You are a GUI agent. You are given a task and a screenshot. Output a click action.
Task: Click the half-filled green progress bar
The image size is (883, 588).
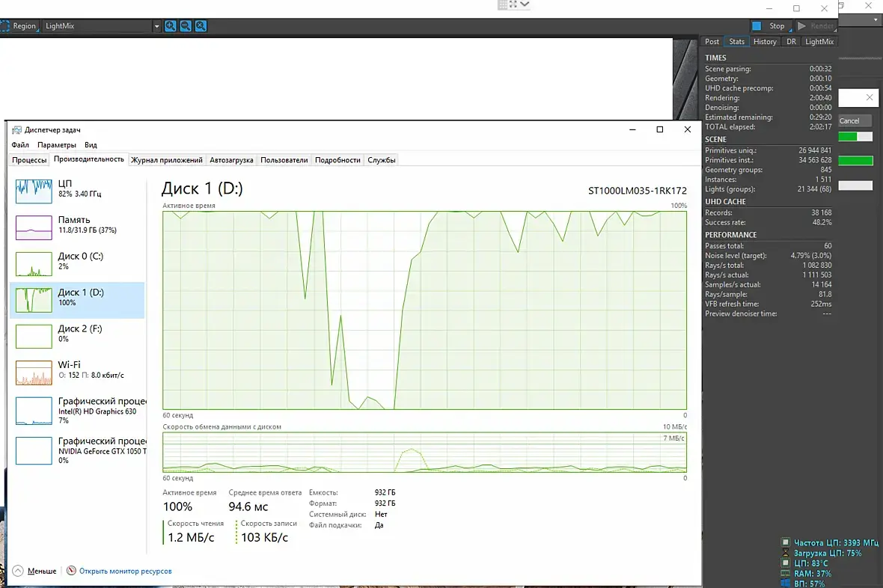(x=855, y=136)
